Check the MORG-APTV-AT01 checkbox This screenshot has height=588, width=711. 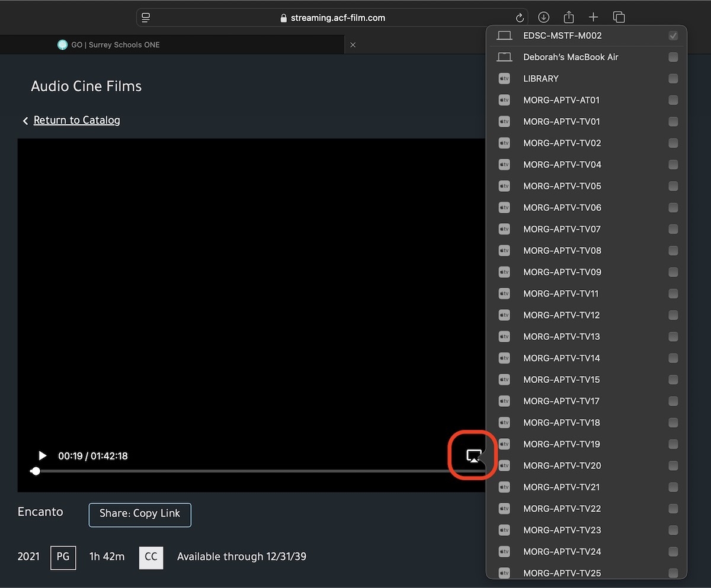click(673, 100)
